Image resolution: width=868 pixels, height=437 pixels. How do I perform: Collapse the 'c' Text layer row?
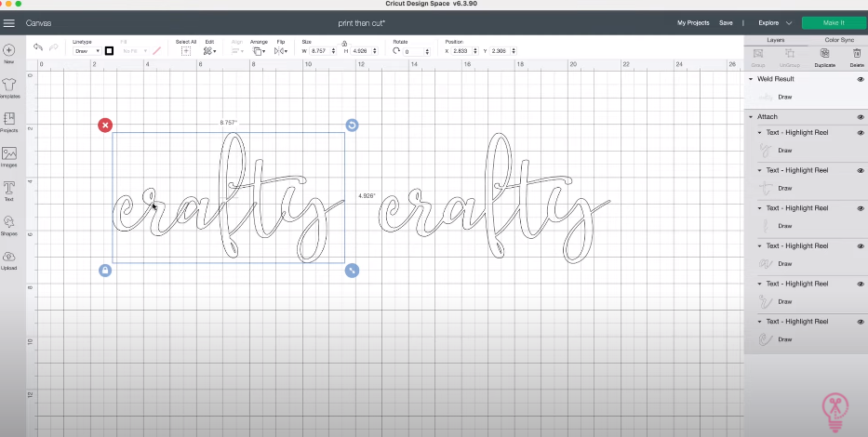click(x=759, y=322)
